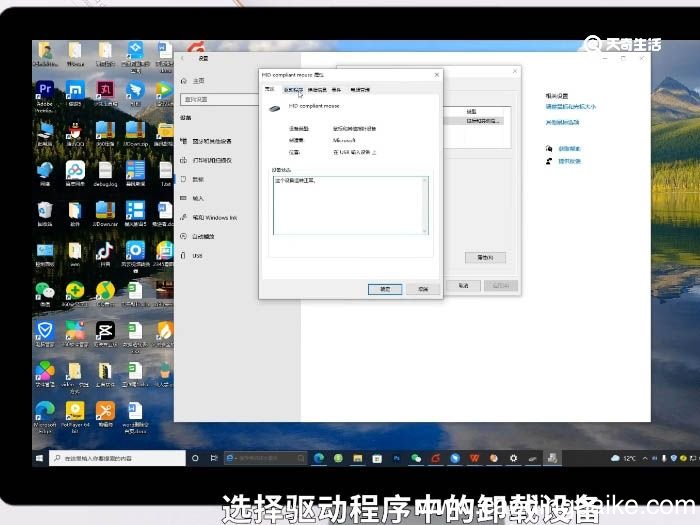
Task: Open This PC desktop icon
Action: (45, 134)
